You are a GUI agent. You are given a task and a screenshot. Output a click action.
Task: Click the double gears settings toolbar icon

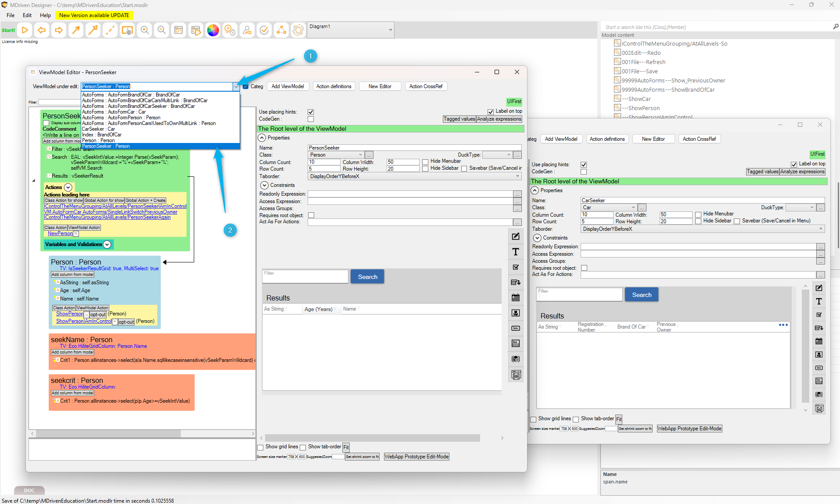[x=230, y=30]
